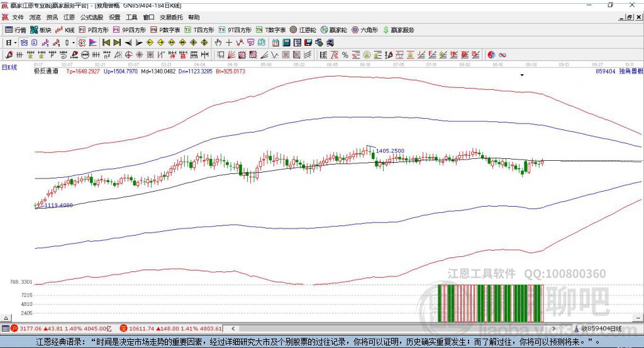644x348 pixels.
Task: Jump to last bar icon
Action: coord(117,43)
